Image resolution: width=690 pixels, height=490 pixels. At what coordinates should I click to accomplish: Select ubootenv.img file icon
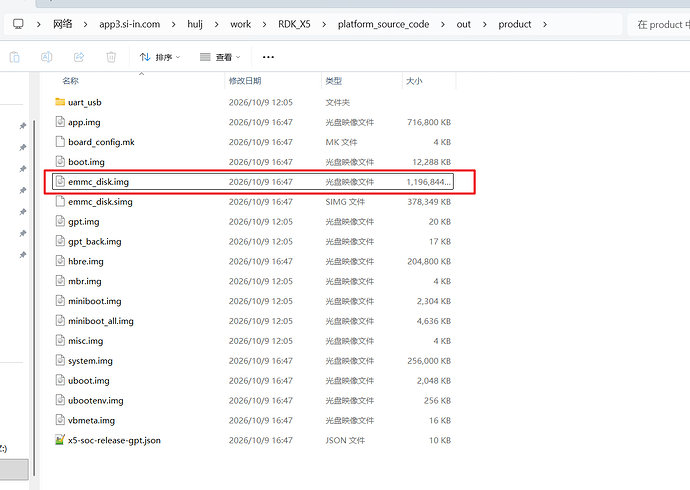[x=60, y=400]
